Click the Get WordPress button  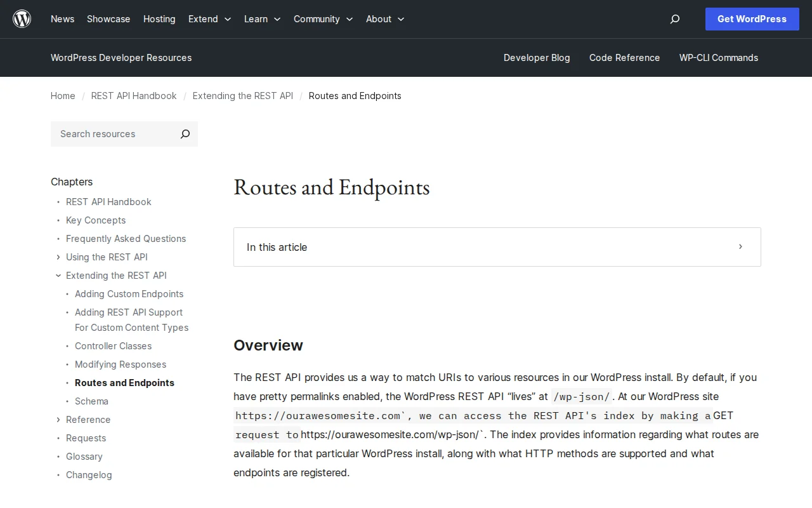(x=752, y=19)
